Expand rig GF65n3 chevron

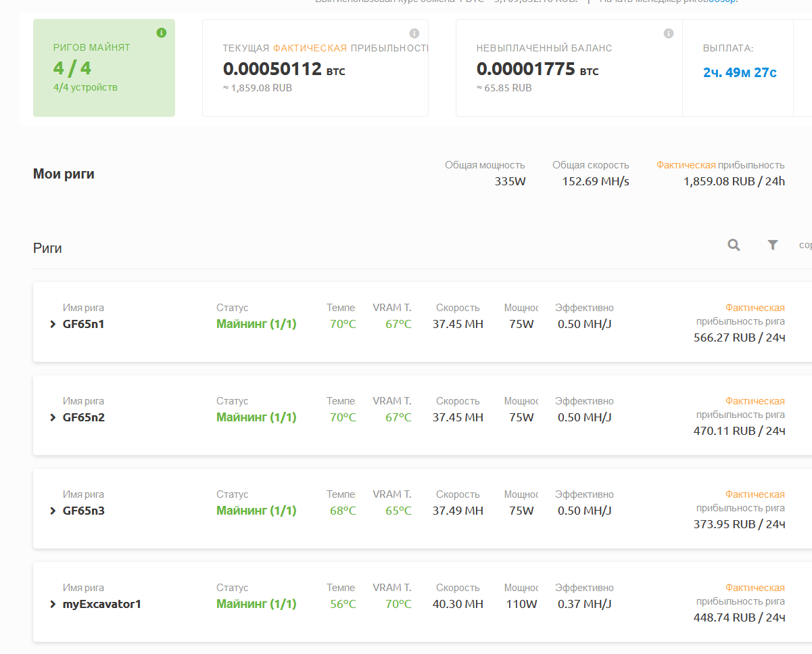pyautogui.click(x=53, y=511)
